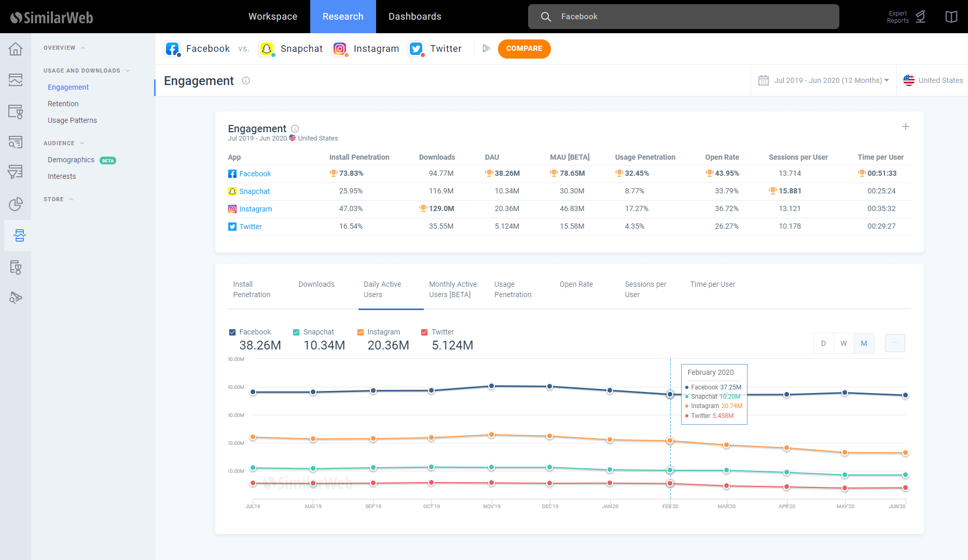Click the Facebook search field
This screenshot has width=968, height=560.
point(683,17)
